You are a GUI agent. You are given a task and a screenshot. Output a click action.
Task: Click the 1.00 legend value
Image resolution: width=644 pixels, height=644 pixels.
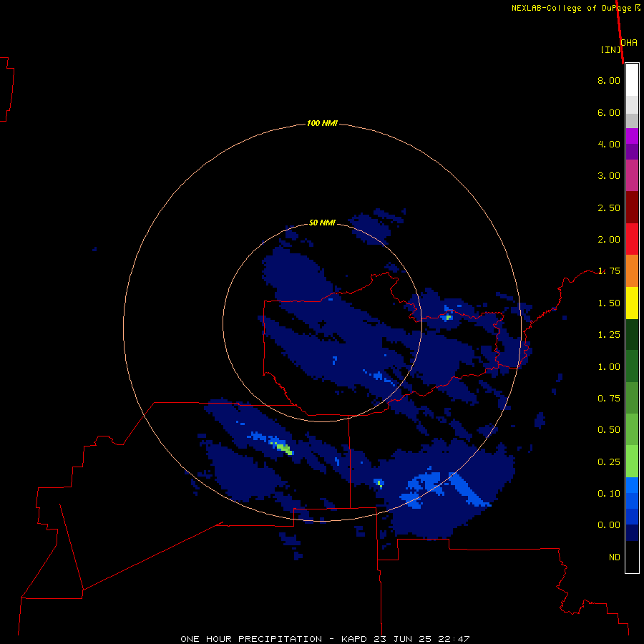coord(609,367)
